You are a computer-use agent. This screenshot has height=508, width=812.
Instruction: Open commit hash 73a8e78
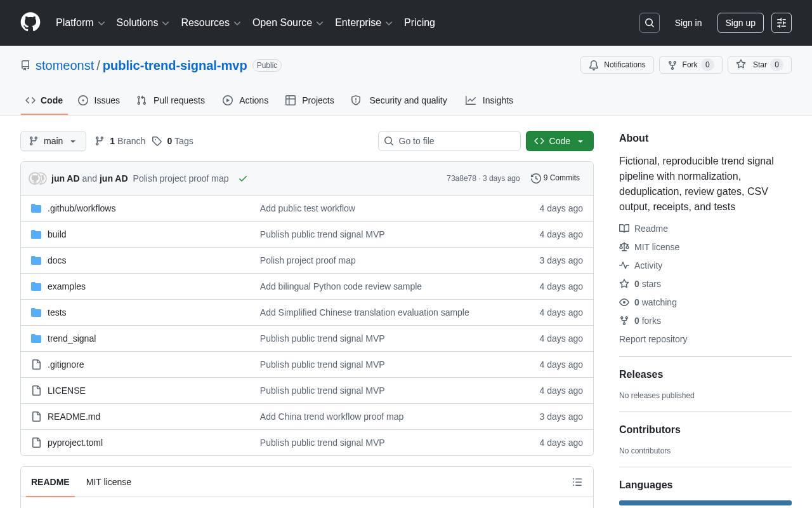pyautogui.click(x=461, y=178)
